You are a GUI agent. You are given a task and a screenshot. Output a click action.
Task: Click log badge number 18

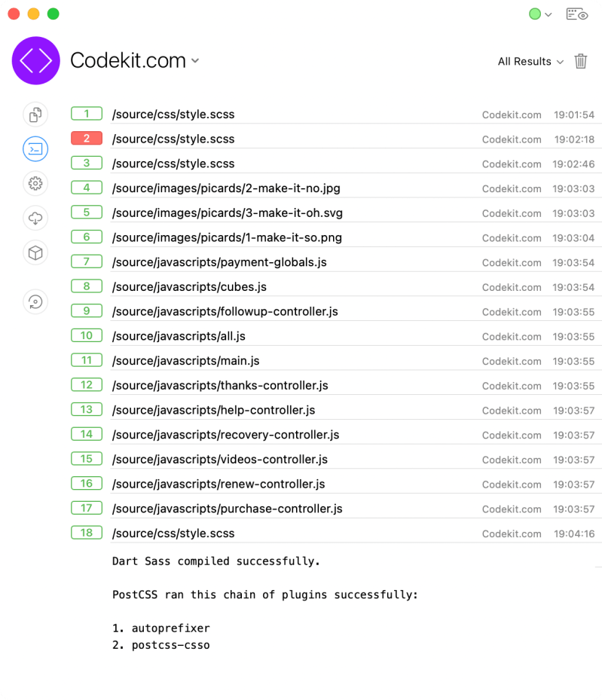(87, 533)
